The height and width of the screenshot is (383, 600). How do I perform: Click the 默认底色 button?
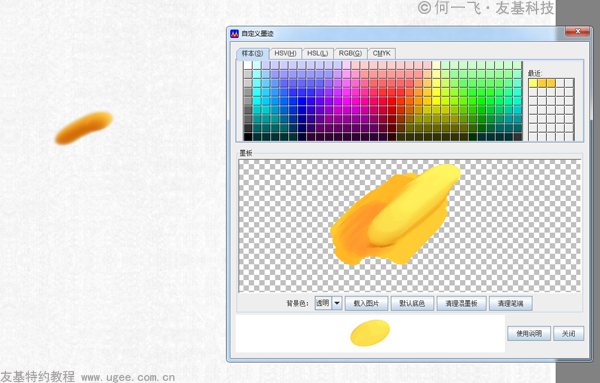pos(412,303)
